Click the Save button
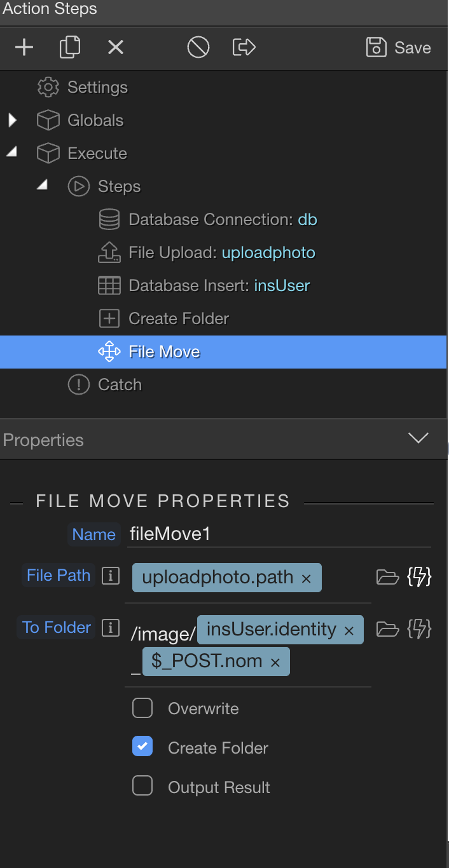This screenshot has width=449, height=868. click(x=399, y=48)
